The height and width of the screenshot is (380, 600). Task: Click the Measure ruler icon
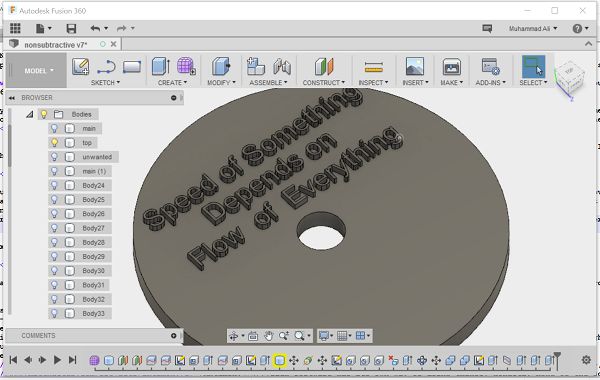(x=373, y=67)
